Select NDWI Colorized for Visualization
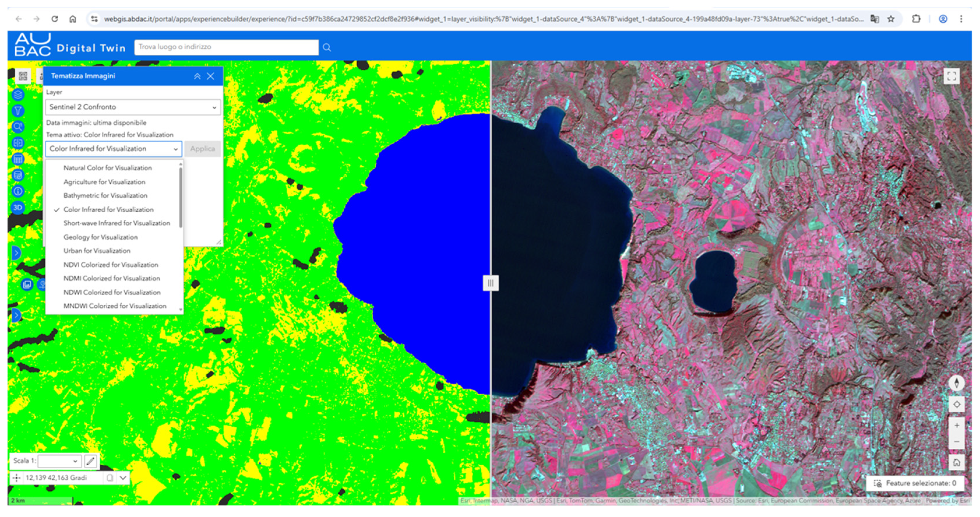Viewport: 980px width, 517px height. pos(112,292)
